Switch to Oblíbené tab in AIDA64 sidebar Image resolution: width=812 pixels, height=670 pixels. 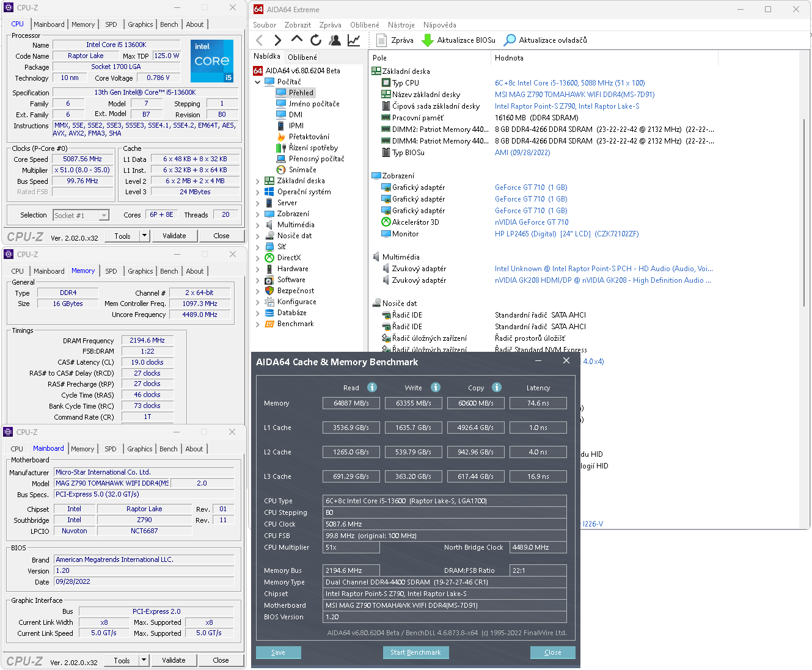click(x=302, y=57)
